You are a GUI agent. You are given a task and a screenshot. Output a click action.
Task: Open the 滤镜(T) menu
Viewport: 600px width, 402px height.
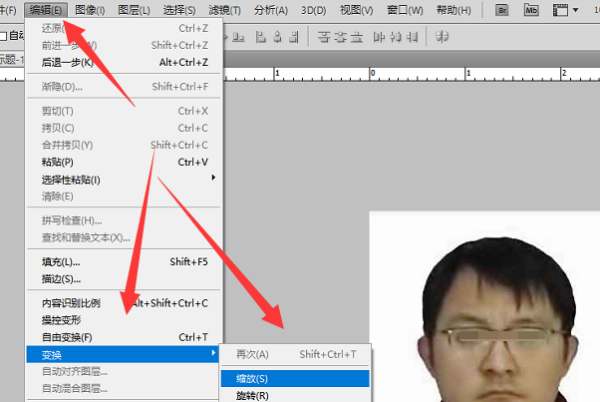pos(225,10)
